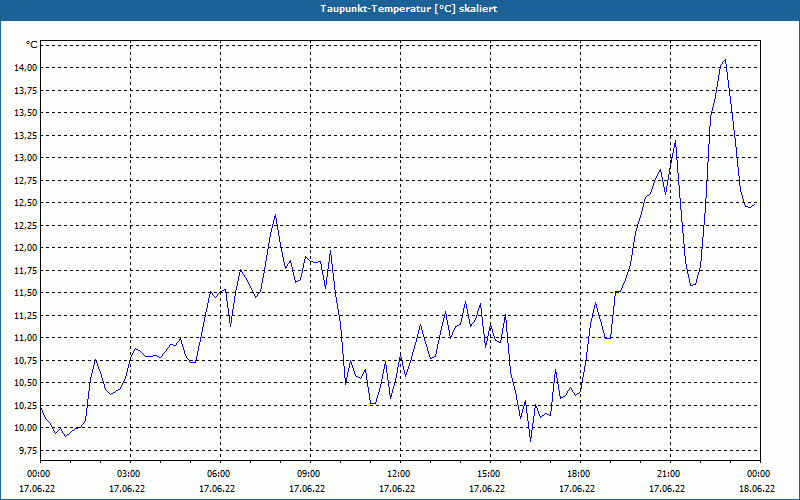Select the 17.06.22 date under 12:00

[397, 488]
